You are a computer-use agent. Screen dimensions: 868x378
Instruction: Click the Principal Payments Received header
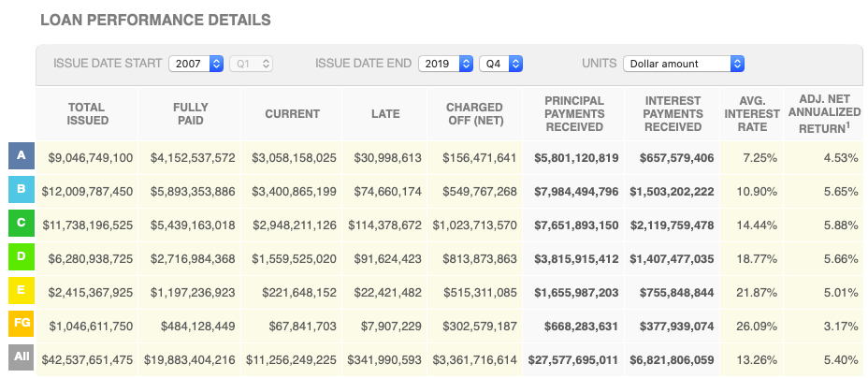pyautogui.click(x=573, y=114)
